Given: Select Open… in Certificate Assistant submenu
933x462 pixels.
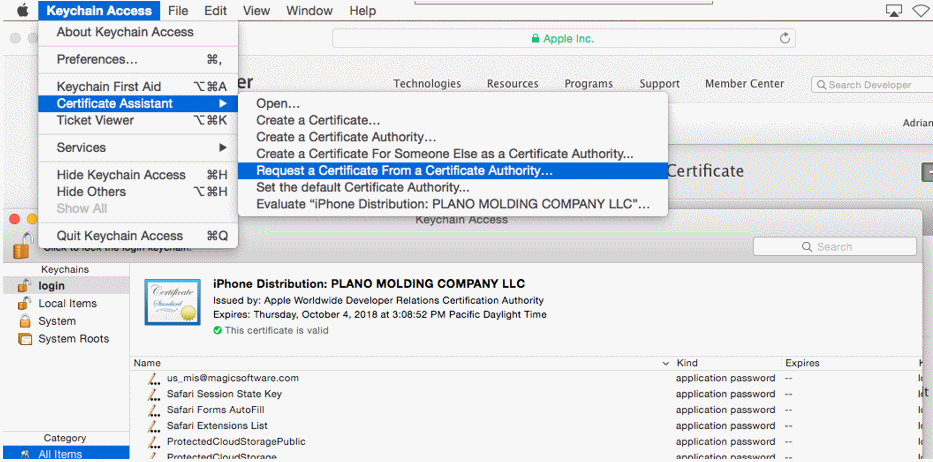Looking at the screenshot, I should [453, 104].
